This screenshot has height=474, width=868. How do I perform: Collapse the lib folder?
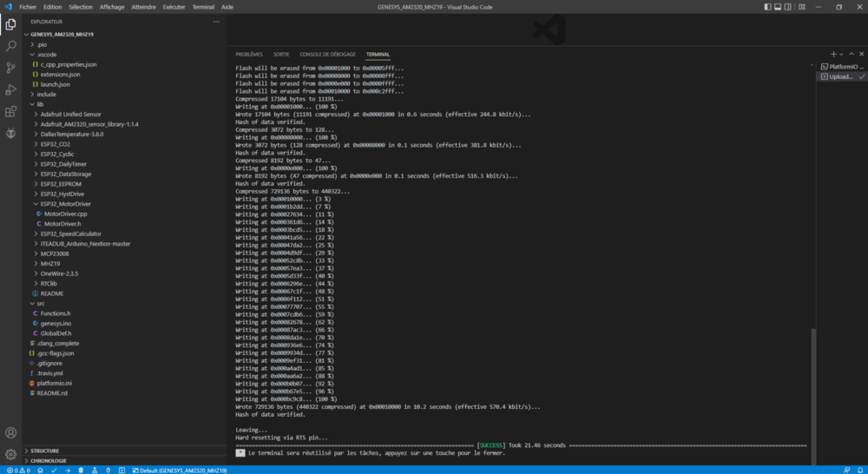[x=32, y=104]
